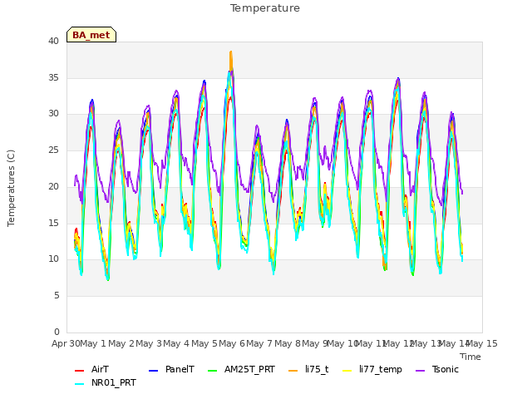Toggle the li77_temp legend entry
The width and height of the screenshot is (532, 399).
pos(372,369)
